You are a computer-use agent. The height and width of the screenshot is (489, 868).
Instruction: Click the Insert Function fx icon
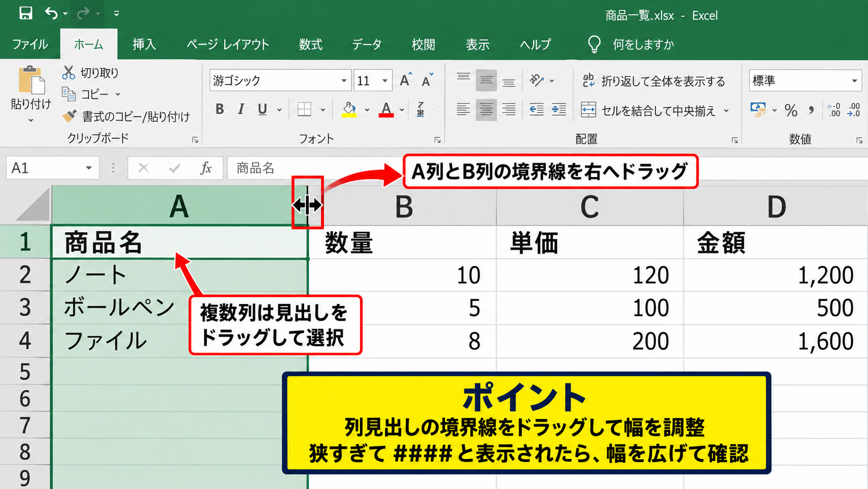(206, 168)
